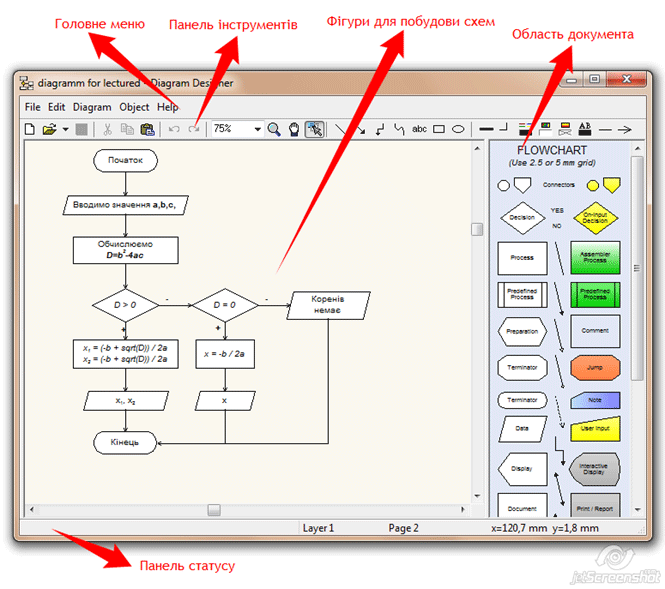Screen dimensions: 665x589
Task: Click the arrow line-end style icon
Action: [x=625, y=129]
